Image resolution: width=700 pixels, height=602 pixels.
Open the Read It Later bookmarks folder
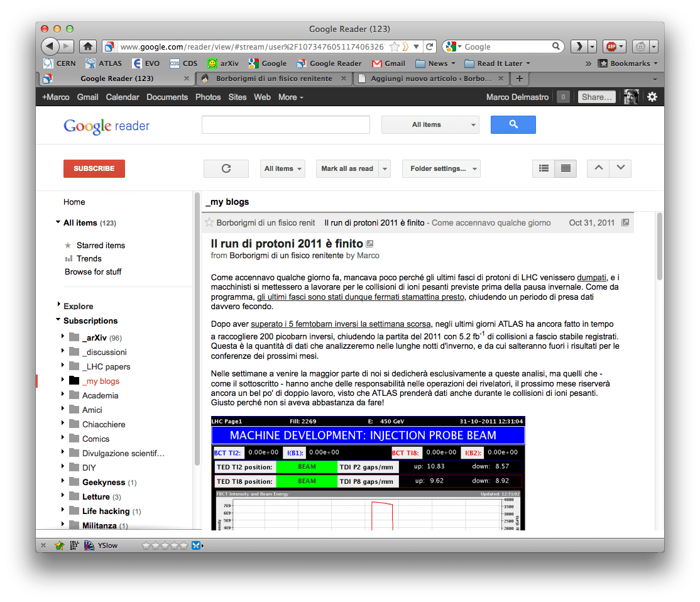pyautogui.click(x=497, y=63)
